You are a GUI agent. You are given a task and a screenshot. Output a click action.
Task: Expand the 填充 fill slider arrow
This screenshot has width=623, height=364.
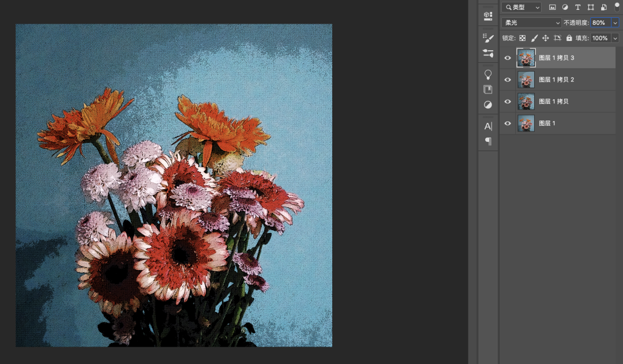coord(615,38)
